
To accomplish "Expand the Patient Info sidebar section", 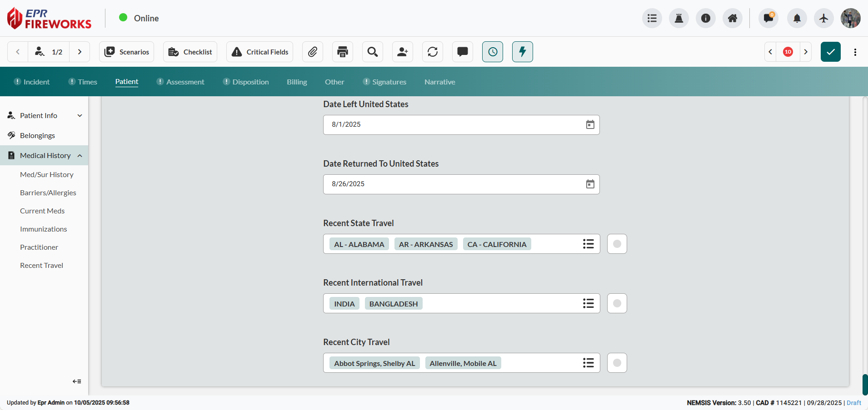I will (80, 116).
